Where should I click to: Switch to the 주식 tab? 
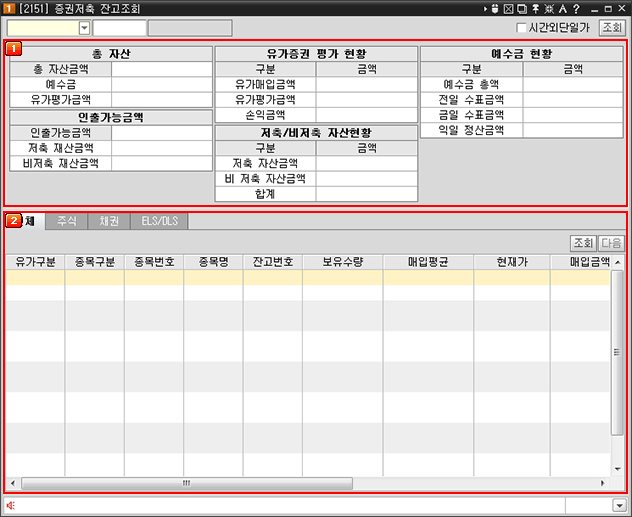point(66,221)
